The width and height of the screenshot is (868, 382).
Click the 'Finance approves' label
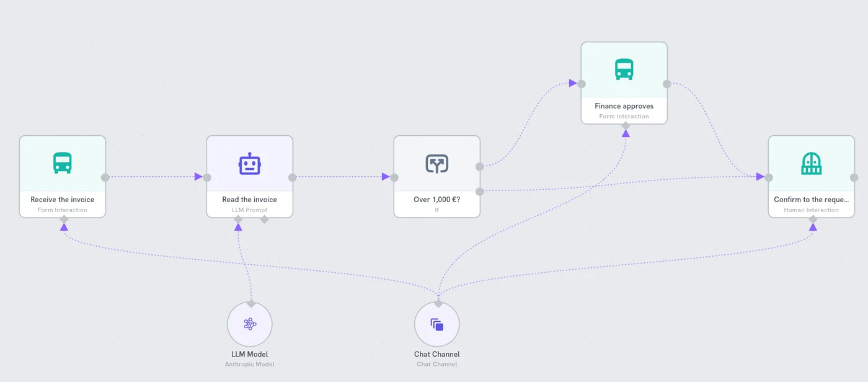pyautogui.click(x=624, y=106)
